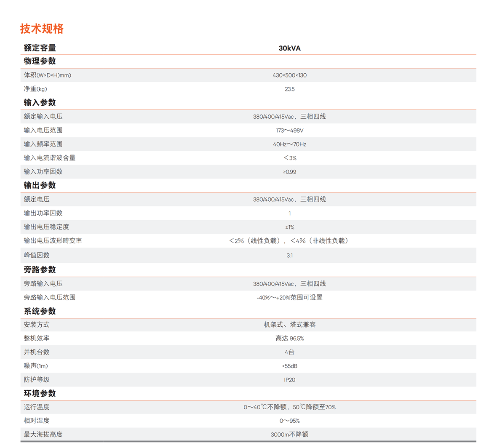
Task: Click the IP20 protection level value
Action: click(x=289, y=380)
